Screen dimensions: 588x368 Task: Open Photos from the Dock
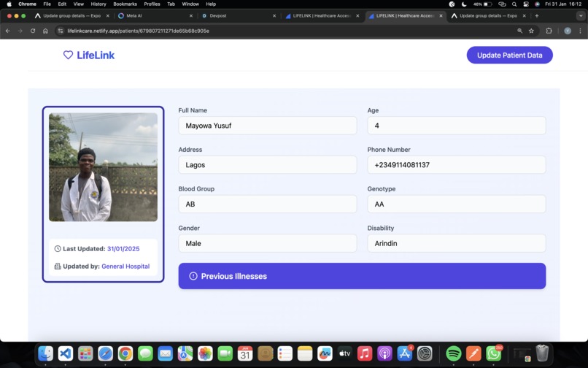(x=205, y=353)
